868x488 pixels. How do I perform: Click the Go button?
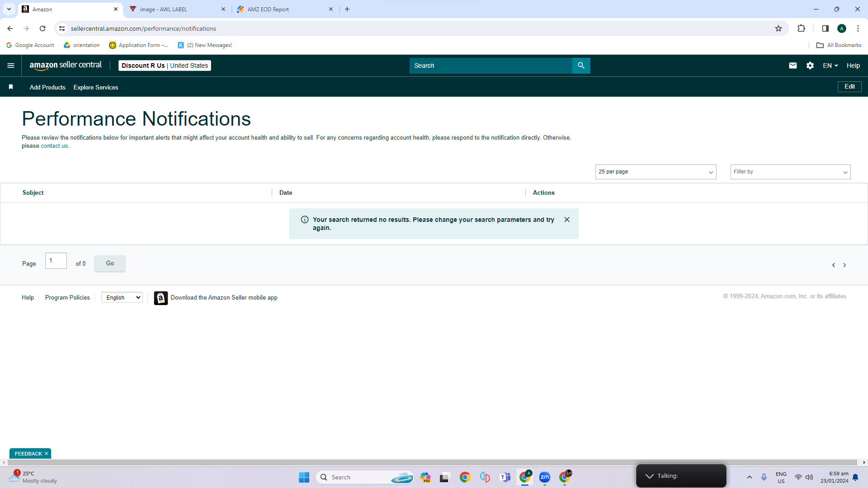[110, 263]
